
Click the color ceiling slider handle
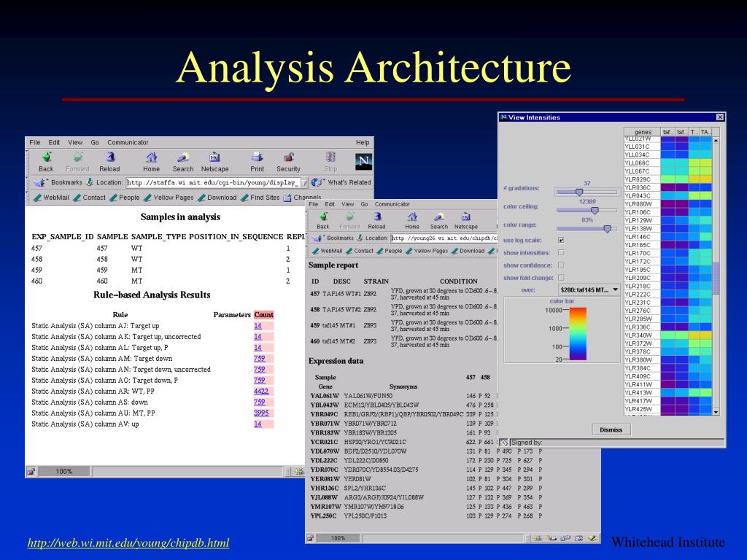tap(595, 210)
